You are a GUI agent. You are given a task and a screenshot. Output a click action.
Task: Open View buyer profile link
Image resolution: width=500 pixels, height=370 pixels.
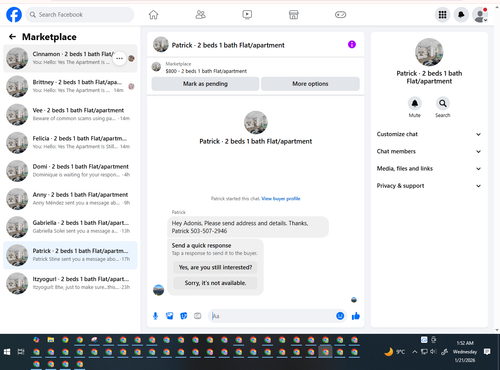coord(281,199)
